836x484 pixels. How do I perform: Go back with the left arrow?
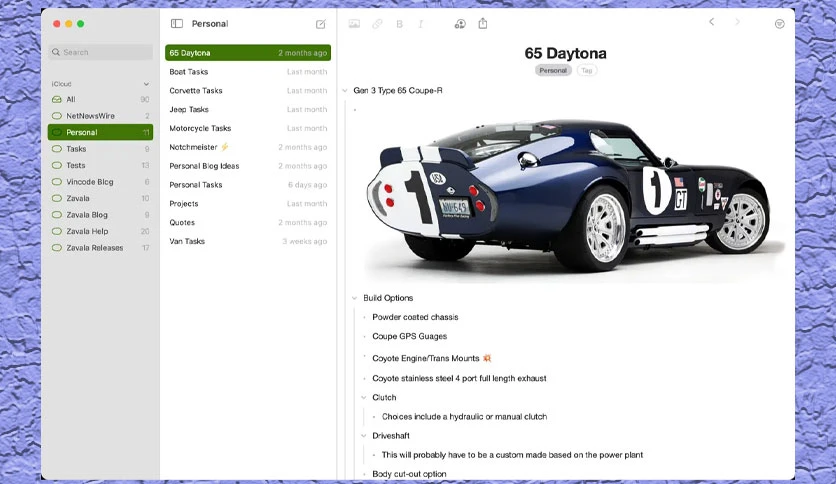[711, 22]
